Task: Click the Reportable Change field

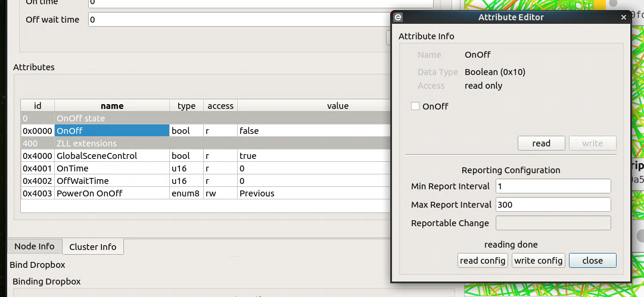Action: click(x=553, y=223)
